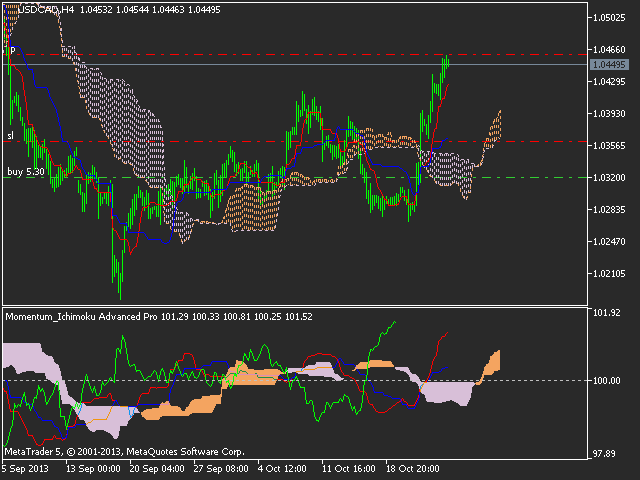The height and width of the screenshot is (480, 640).
Task: Click price scale value 1.02835
Action: point(609,209)
